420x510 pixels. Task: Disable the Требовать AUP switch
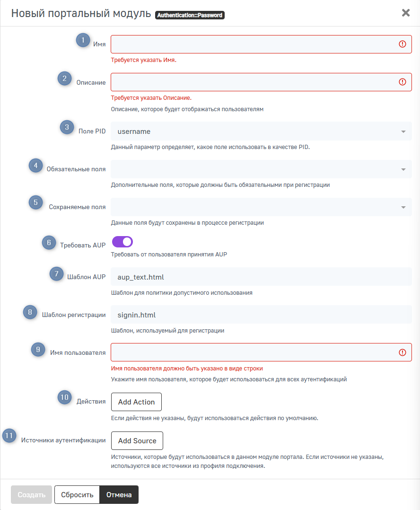pos(122,242)
